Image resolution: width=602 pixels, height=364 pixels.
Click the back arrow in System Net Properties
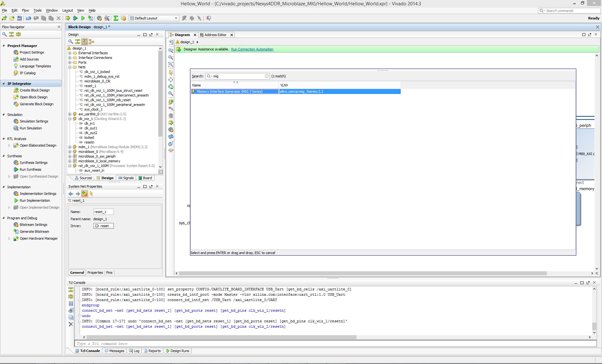[71, 194]
